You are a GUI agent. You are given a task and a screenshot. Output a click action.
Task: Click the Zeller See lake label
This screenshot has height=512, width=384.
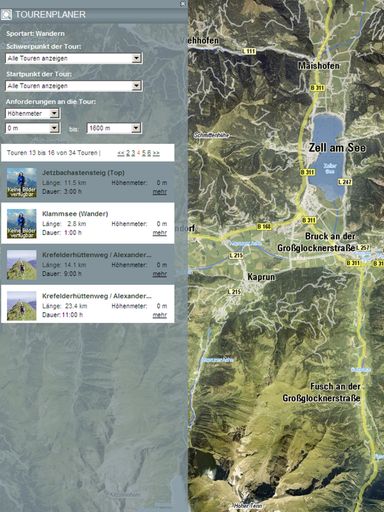coord(330,168)
